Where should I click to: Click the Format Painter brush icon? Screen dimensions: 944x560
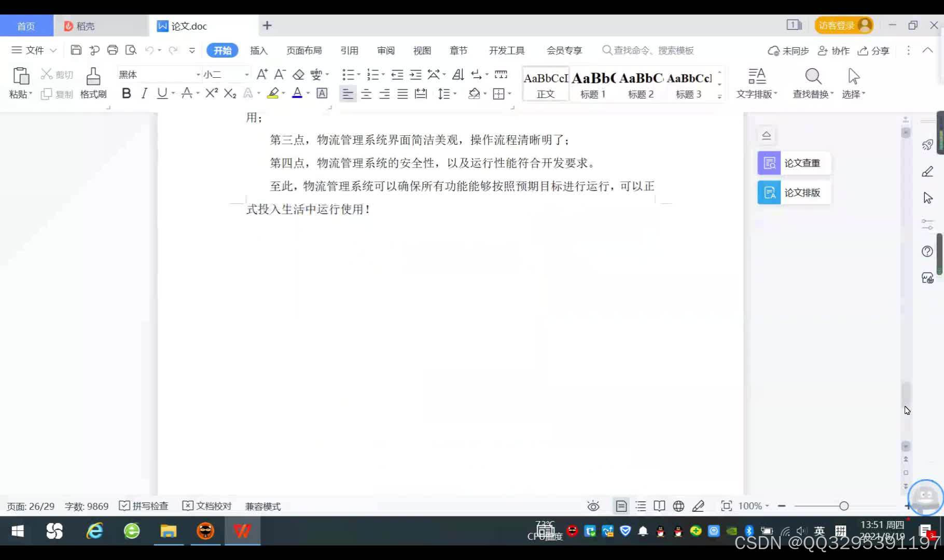pos(93,76)
